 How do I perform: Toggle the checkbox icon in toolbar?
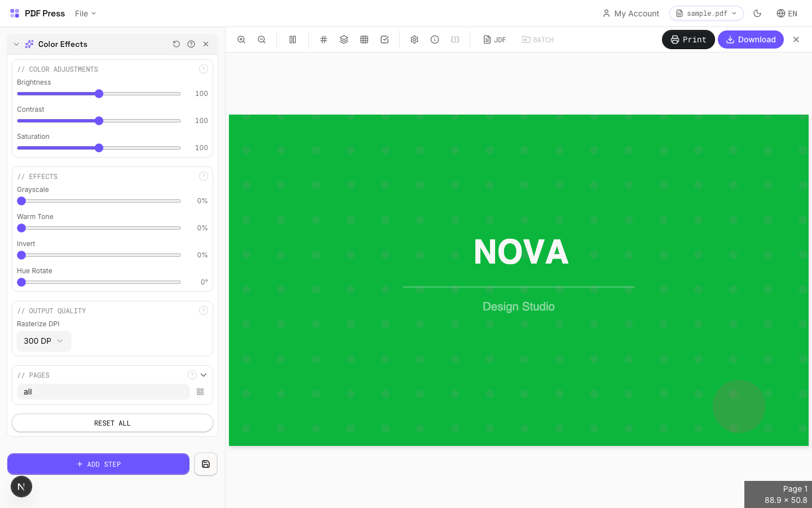tap(385, 40)
